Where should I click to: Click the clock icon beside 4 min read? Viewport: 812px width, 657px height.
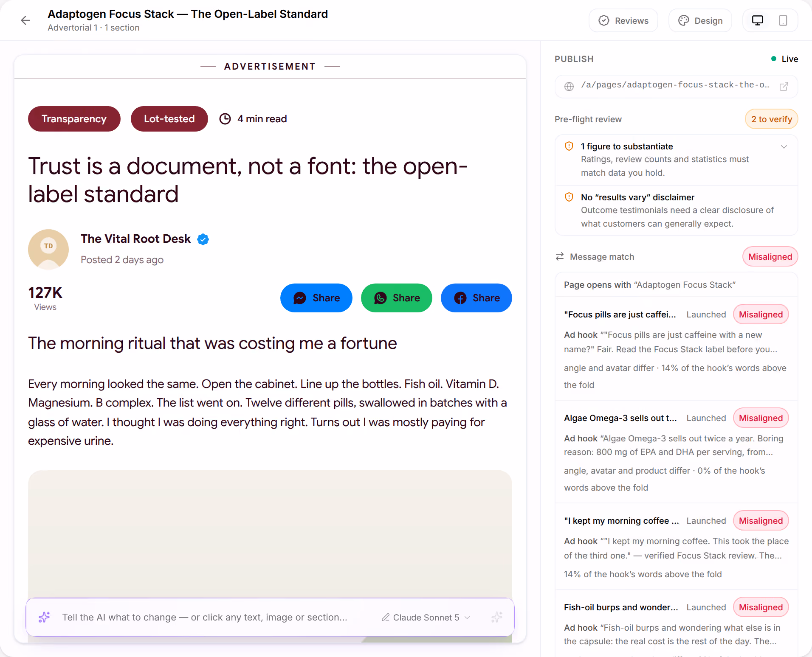tap(225, 119)
